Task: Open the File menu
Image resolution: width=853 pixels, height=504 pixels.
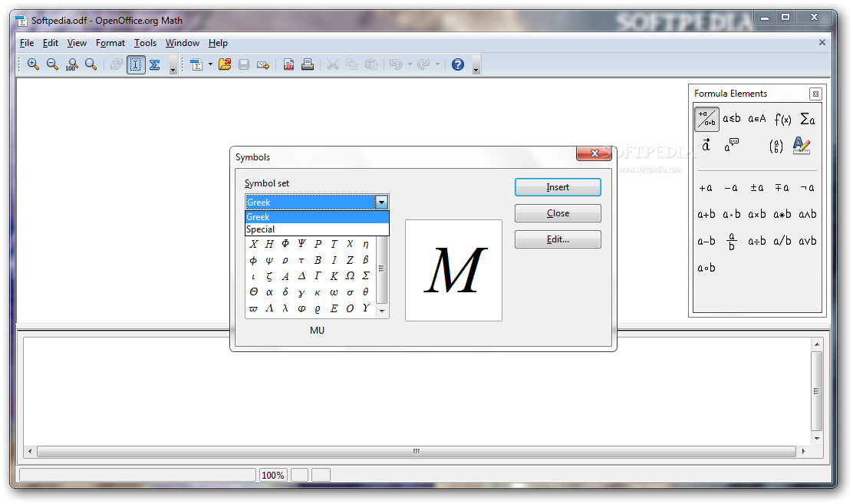Action: point(27,43)
